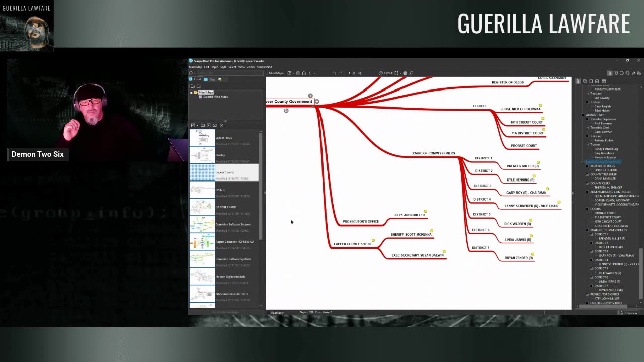Viewport: 644px width, 362px height.
Task: Select the LAPEER COUNTY SHERIFF topic on map
Action: pyautogui.click(x=354, y=244)
